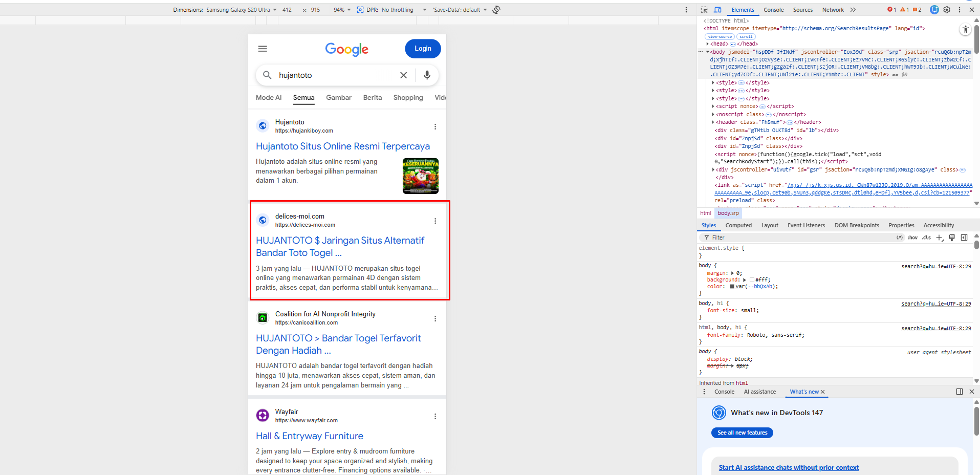Viewport: 980px width, 475px height.
Task: Toggle the :hov element state panel
Action: pyautogui.click(x=912, y=237)
